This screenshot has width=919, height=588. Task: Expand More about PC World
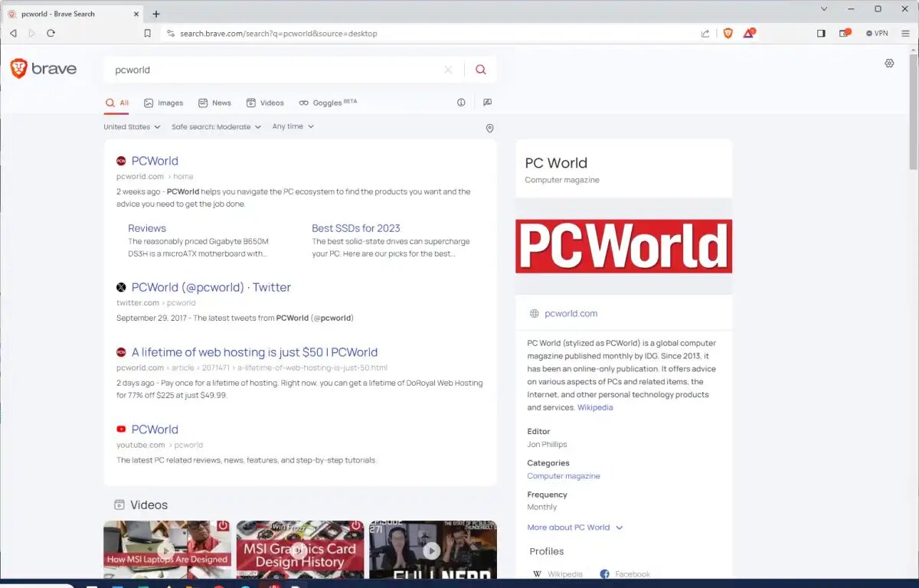[x=575, y=528]
